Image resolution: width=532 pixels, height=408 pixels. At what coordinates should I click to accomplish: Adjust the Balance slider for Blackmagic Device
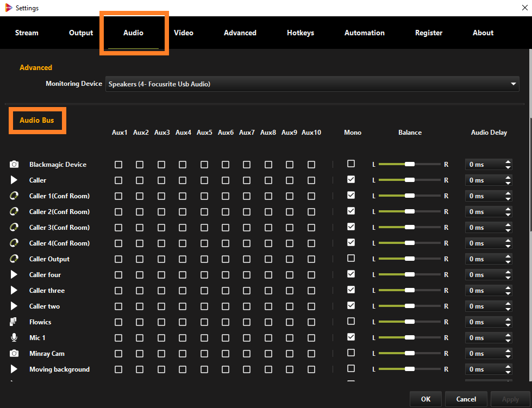[410, 164]
